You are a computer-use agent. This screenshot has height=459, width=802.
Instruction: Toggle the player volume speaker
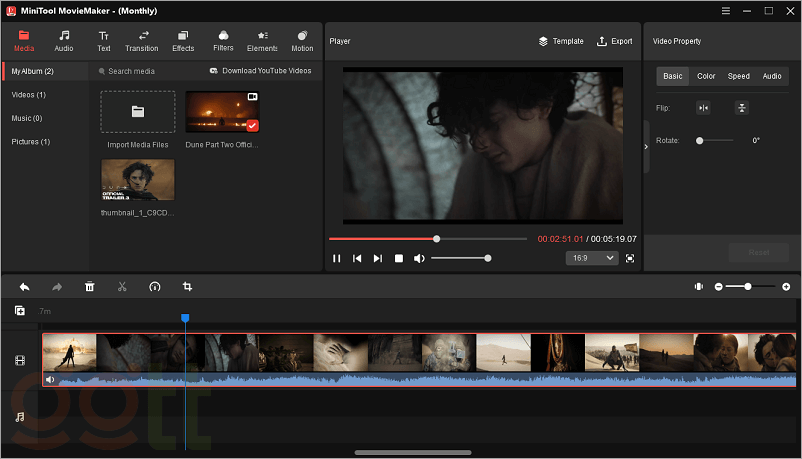(419, 258)
